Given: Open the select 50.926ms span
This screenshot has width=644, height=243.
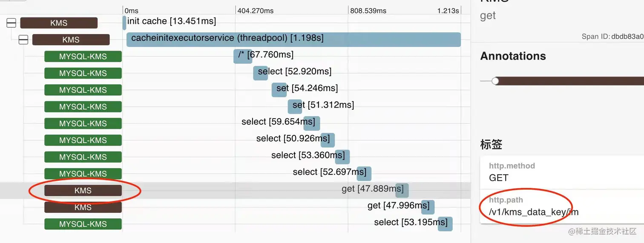Looking at the screenshot, I should (x=328, y=140).
